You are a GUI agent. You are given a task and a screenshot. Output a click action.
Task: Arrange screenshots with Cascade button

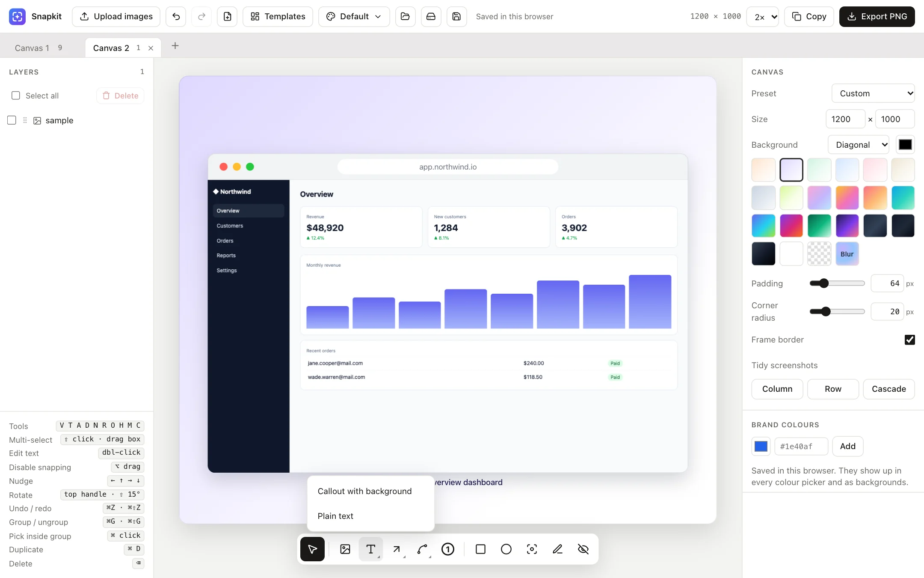pyautogui.click(x=889, y=389)
